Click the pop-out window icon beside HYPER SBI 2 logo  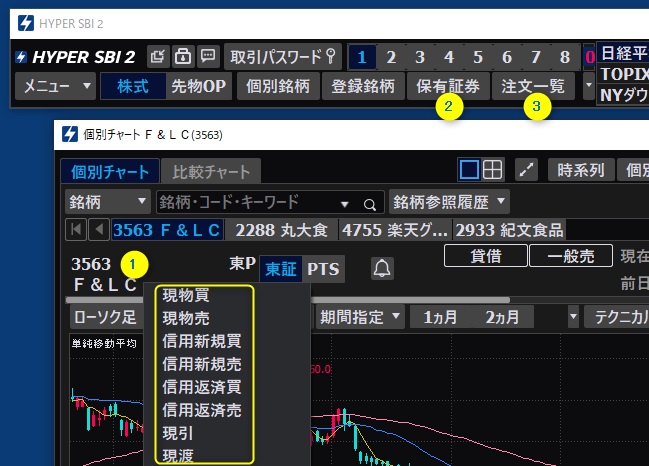coord(158,56)
